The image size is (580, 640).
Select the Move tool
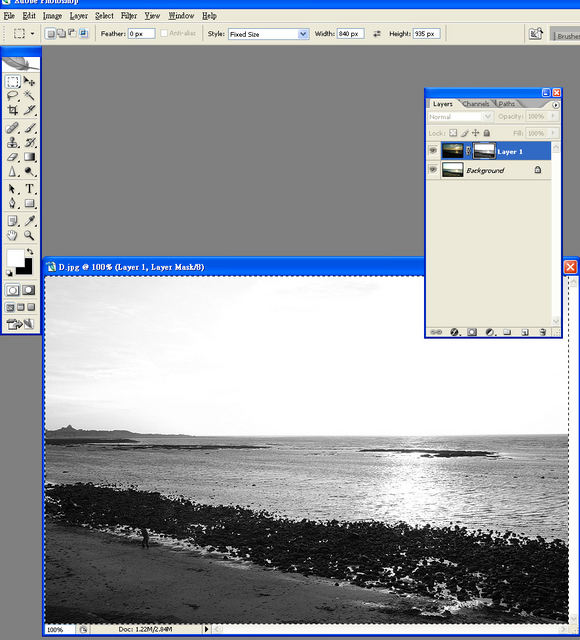point(29,82)
